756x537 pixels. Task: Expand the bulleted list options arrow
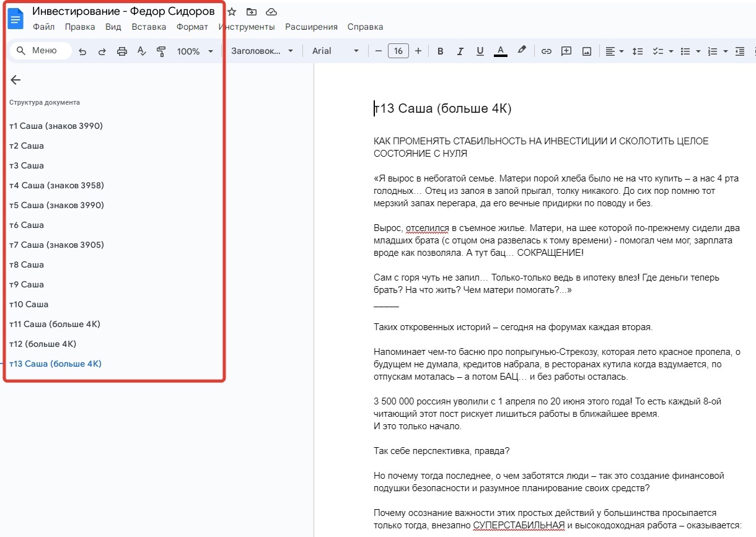[x=698, y=51]
